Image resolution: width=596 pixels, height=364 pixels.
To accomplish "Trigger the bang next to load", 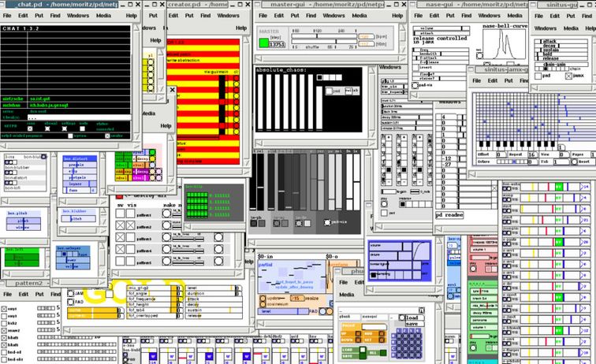I will [402, 318].
